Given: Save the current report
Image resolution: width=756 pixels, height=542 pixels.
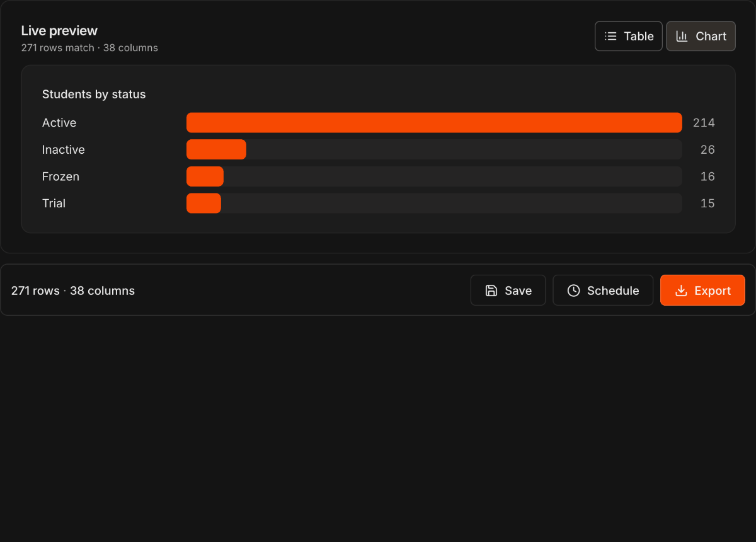Looking at the screenshot, I should tap(508, 291).
